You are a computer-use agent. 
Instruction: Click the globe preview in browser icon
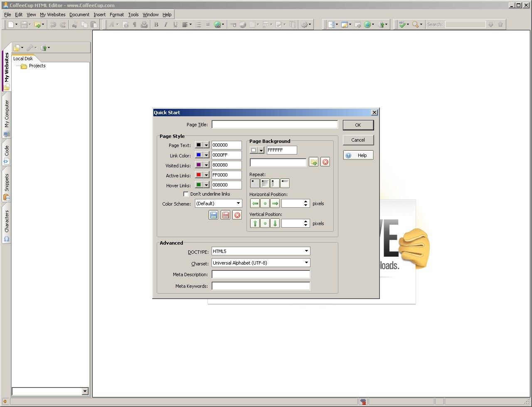367,25
